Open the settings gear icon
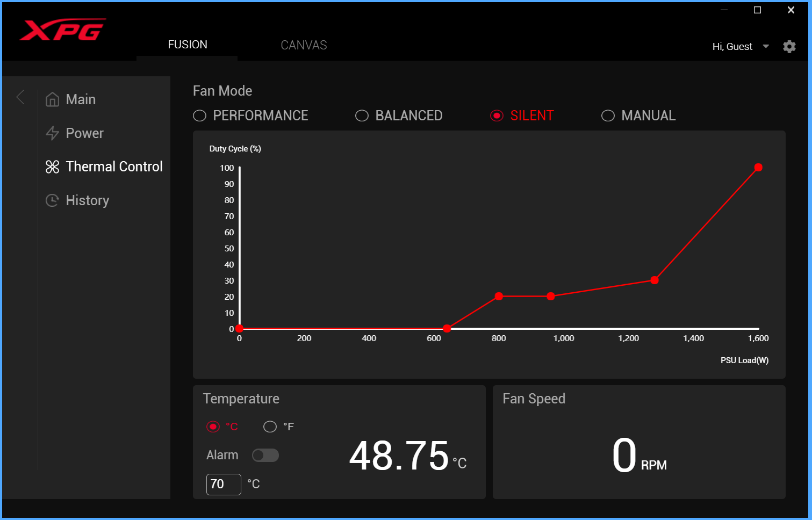 [x=789, y=47]
